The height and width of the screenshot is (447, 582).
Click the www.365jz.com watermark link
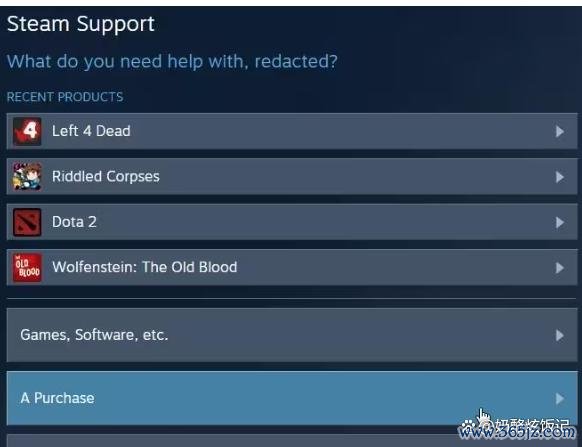click(x=517, y=432)
